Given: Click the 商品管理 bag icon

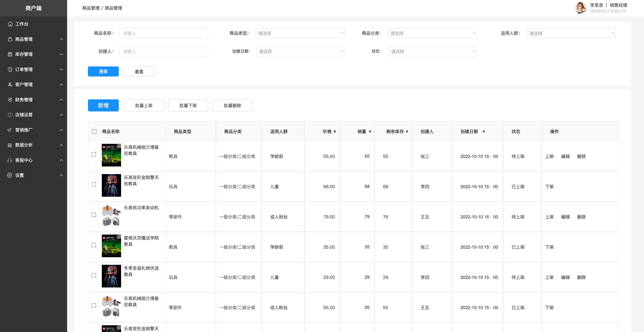Looking at the screenshot, I should (10, 39).
